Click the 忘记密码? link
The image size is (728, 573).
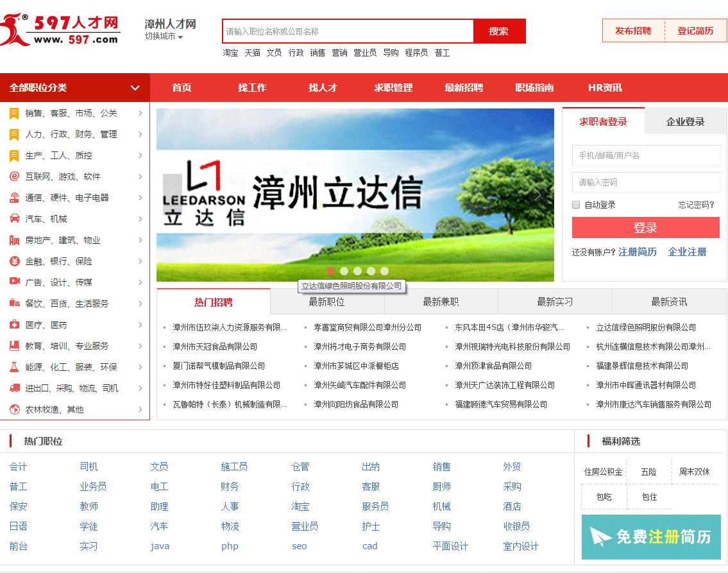tap(696, 205)
